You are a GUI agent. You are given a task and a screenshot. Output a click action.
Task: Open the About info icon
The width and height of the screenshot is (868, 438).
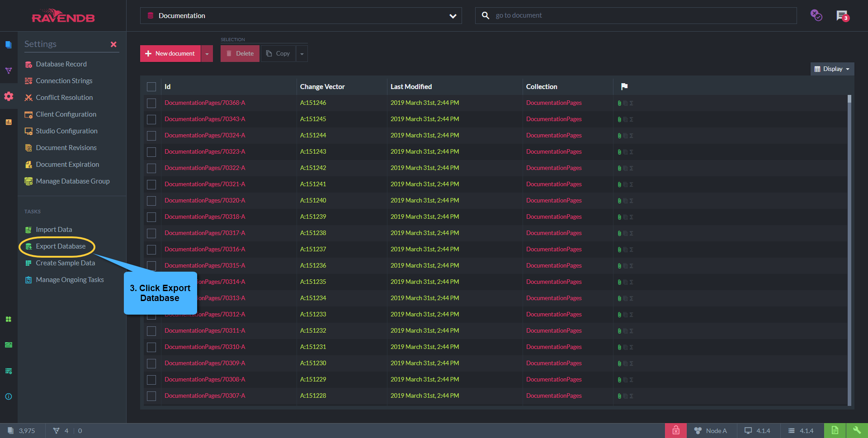(x=8, y=396)
